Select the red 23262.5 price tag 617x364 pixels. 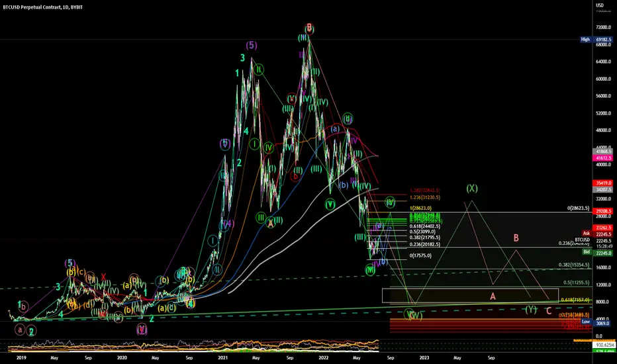pos(602,228)
